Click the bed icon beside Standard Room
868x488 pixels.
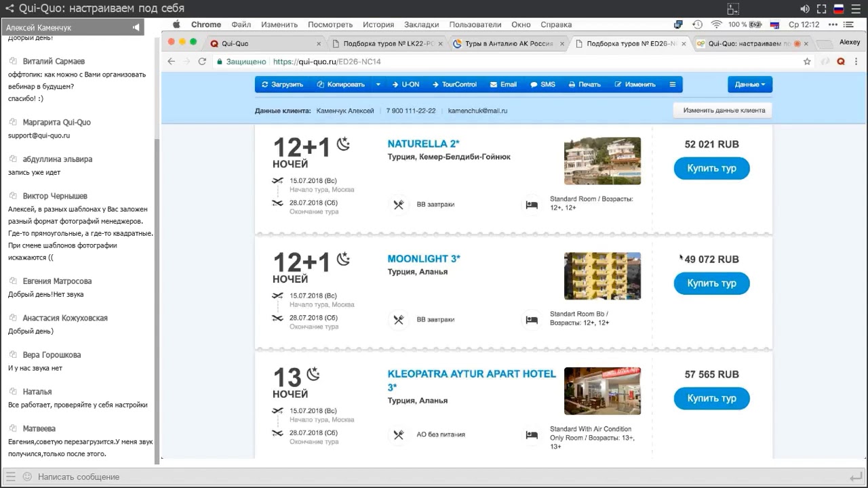532,204
